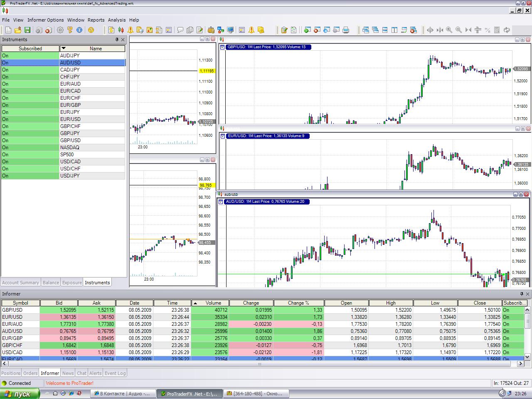Click the Informer horizontal scrollbar thumb
532x399 pixels.
point(260,364)
